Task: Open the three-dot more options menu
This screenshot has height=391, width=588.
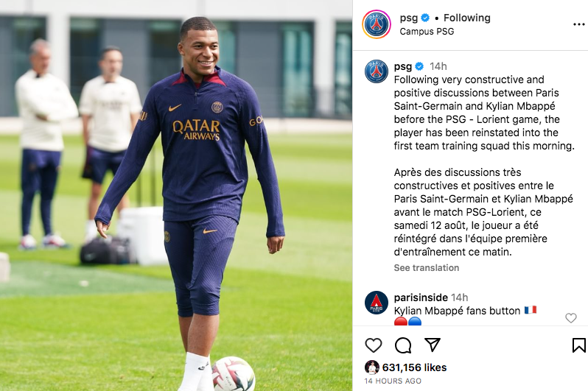Action: click(579, 24)
